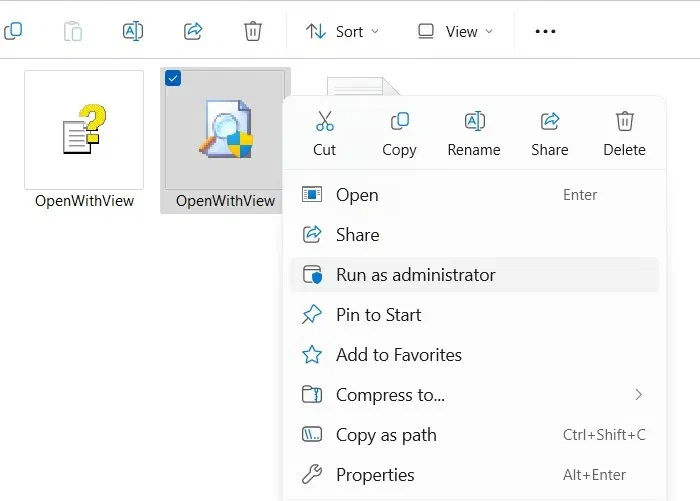Image resolution: width=700 pixels, height=501 pixels.
Task: Choose Add to Favorites
Action: point(474,355)
